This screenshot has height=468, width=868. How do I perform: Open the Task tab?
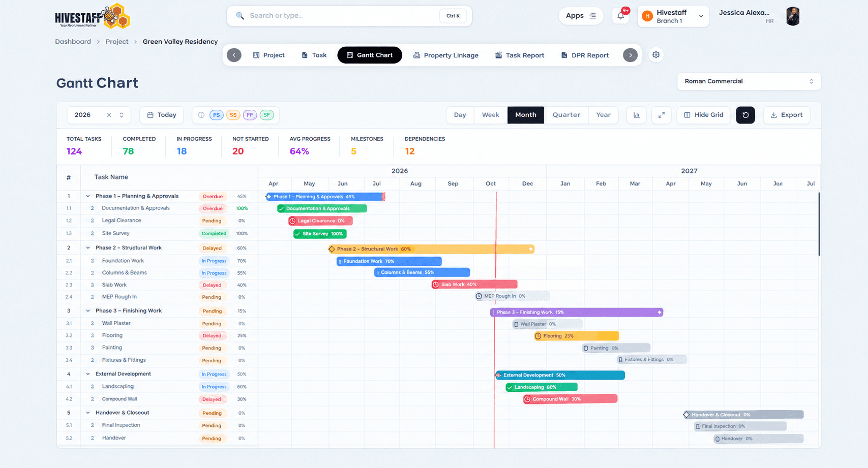[x=314, y=55]
